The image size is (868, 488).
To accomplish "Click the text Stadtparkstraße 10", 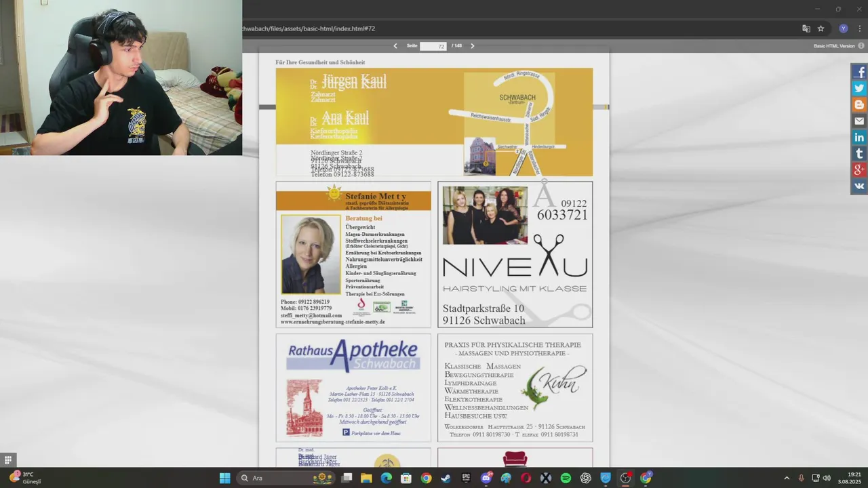I will coord(484,308).
